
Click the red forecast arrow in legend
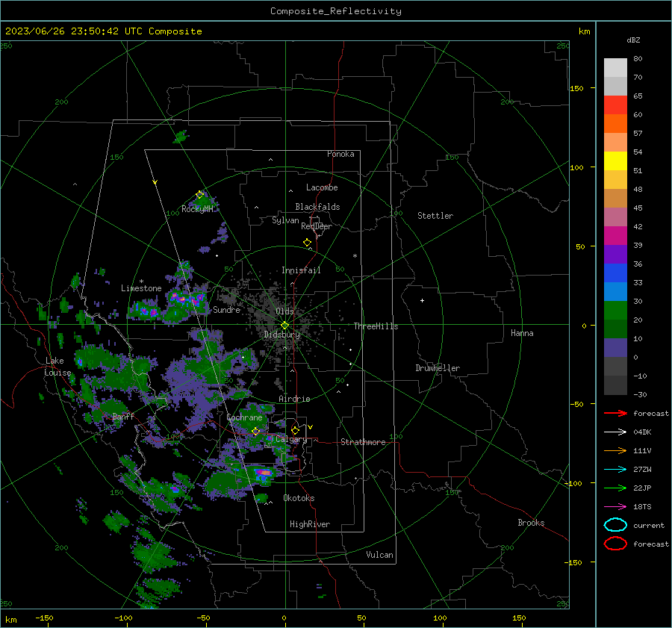tap(615, 413)
